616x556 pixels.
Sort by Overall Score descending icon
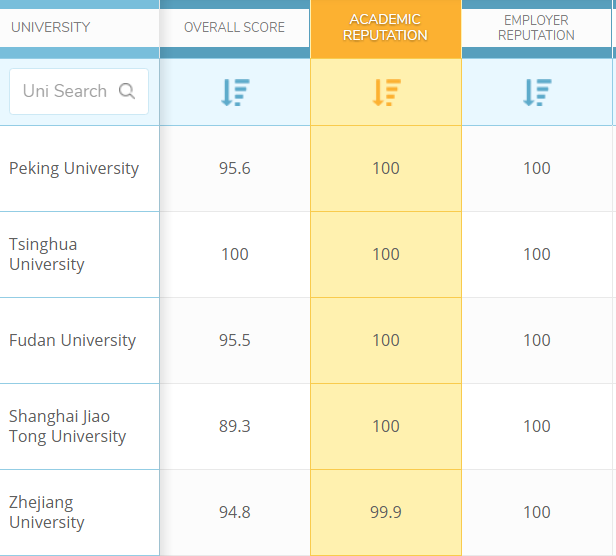[235, 92]
